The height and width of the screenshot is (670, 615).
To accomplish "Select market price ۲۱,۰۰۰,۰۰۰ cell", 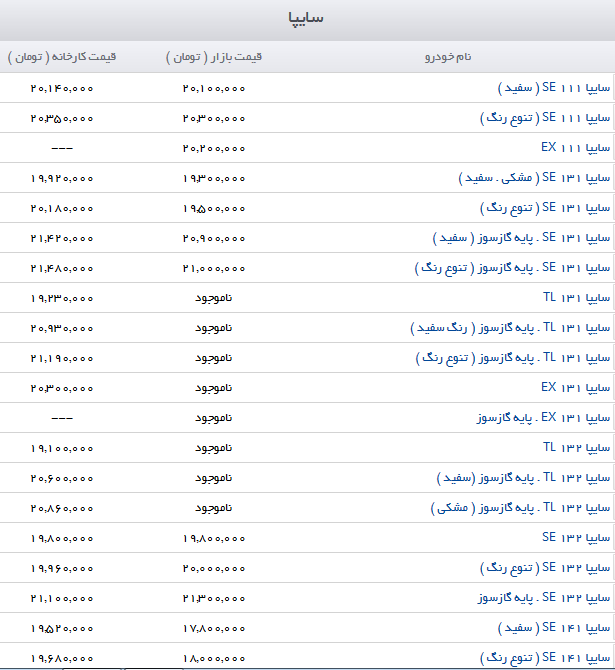I will [x=214, y=268].
